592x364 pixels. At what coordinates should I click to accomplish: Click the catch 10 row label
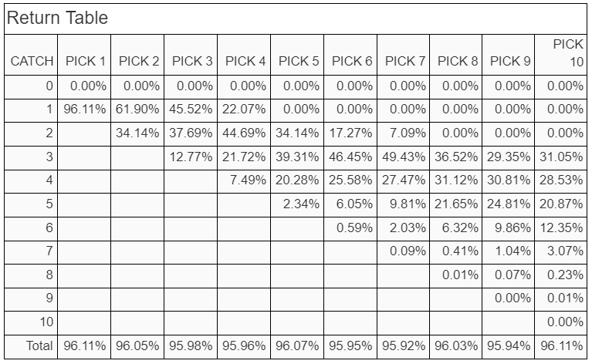click(46, 322)
